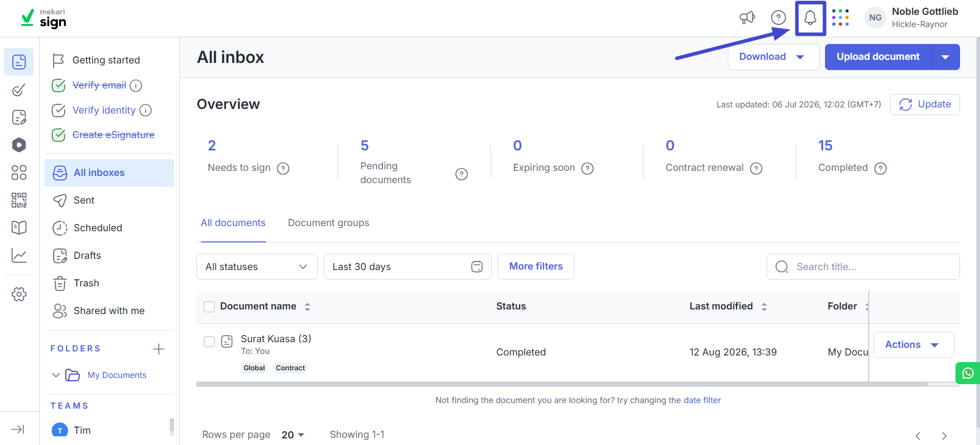
Task: Tick the select-all checkbox in table header
Action: (209, 306)
